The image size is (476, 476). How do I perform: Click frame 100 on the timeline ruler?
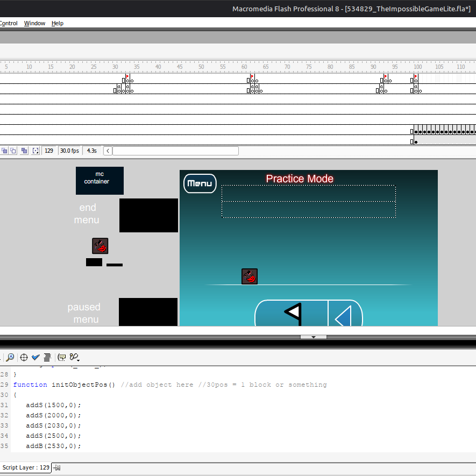(418, 67)
